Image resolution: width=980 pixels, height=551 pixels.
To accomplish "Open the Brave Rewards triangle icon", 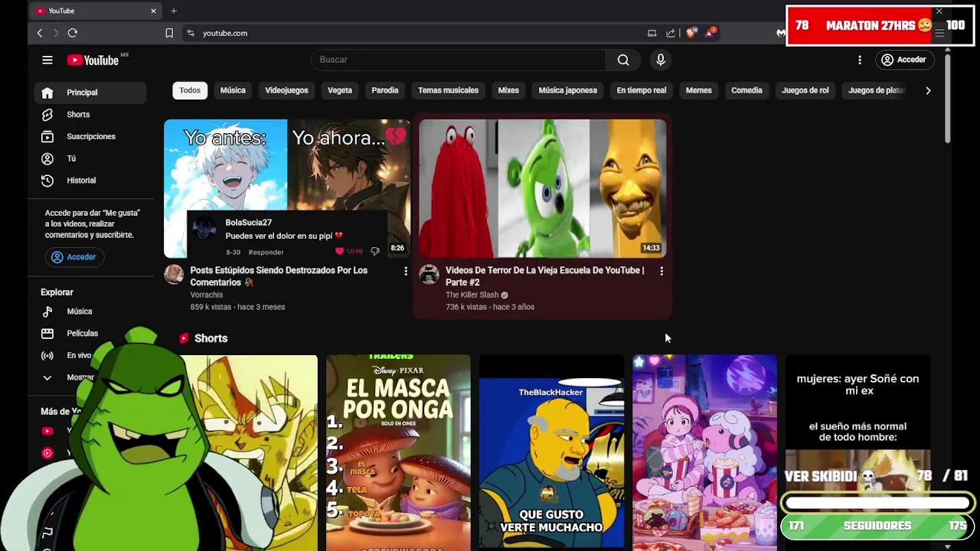I will click(710, 33).
